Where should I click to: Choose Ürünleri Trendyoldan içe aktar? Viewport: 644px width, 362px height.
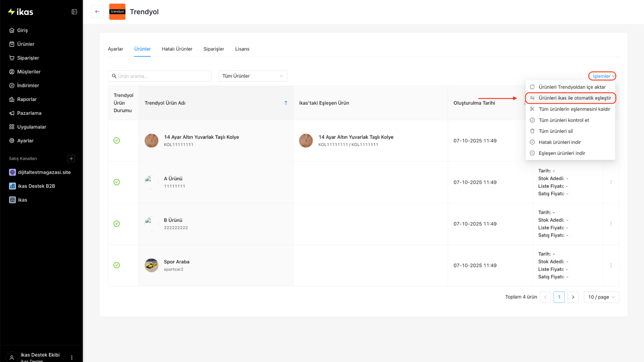point(570,87)
